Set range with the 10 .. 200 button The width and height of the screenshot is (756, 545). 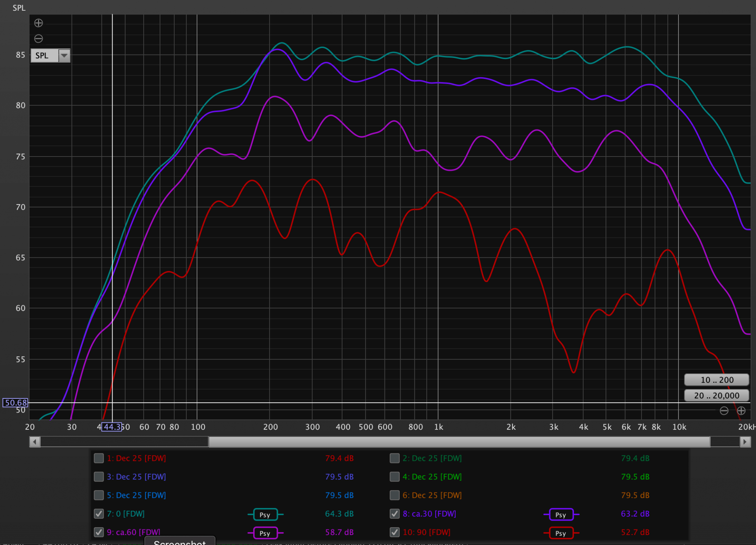coord(717,380)
